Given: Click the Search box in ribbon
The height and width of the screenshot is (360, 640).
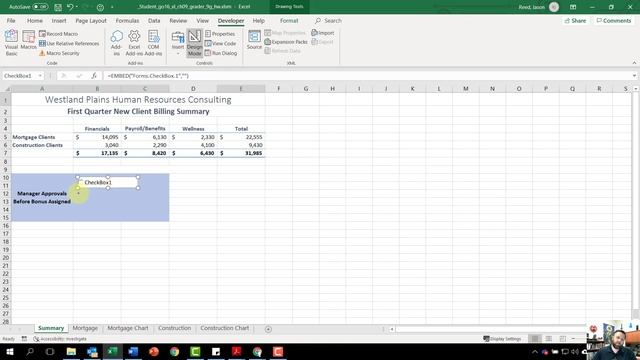Looking at the screenshot, I should [328, 20].
